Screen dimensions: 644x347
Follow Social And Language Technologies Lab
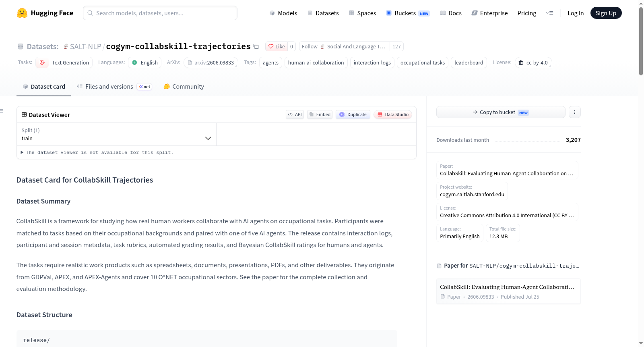coord(344,46)
